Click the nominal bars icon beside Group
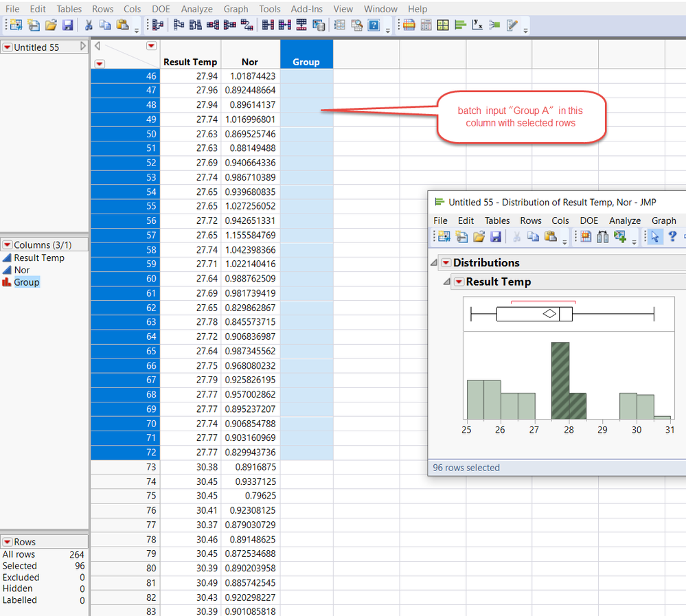The width and height of the screenshot is (686, 616). click(6, 282)
